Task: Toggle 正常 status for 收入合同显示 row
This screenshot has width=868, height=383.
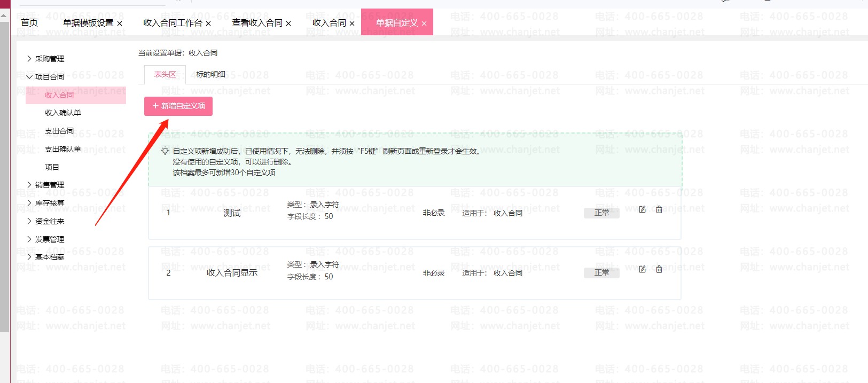Action: [x=601, y=272]
